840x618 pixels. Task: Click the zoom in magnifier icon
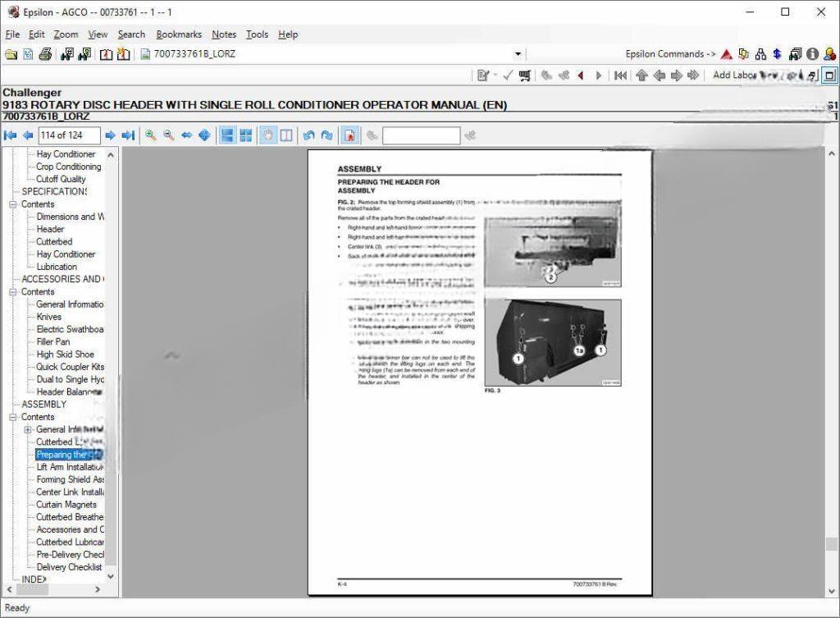click(151, 135)
